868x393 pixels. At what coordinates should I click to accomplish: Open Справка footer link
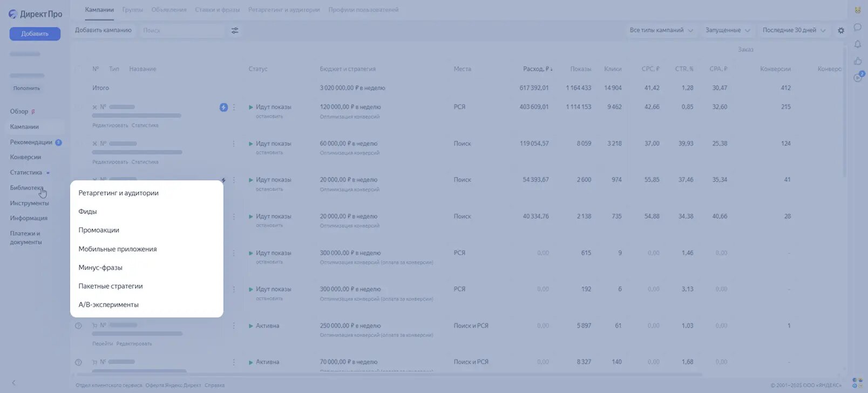(215, 385)
